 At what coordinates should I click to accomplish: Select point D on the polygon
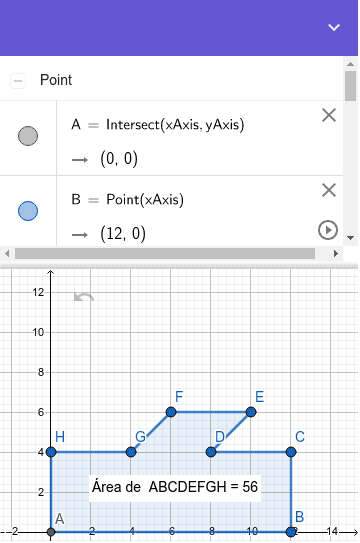pos(211,452)
